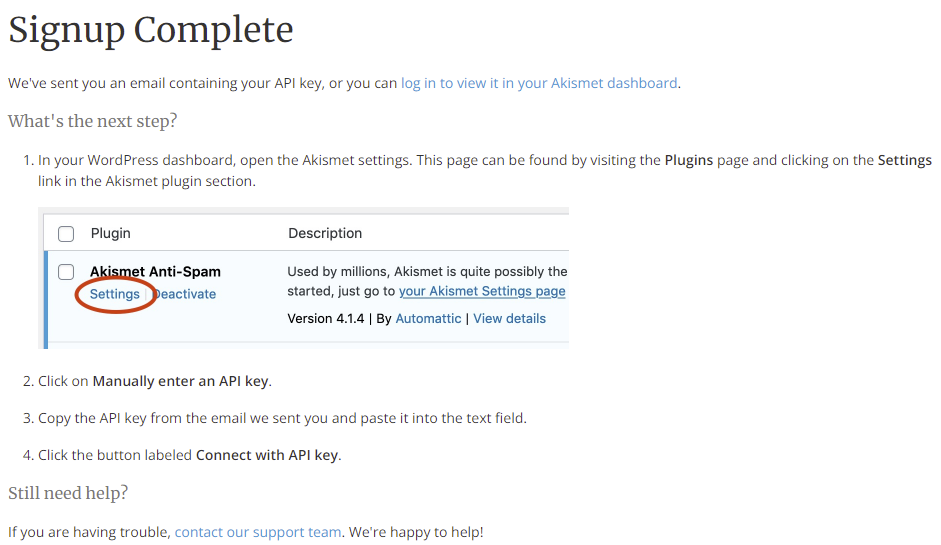Click the Deactivate link for Akismet Anti-Spam

pyautogui.click(x=184, y=294)
